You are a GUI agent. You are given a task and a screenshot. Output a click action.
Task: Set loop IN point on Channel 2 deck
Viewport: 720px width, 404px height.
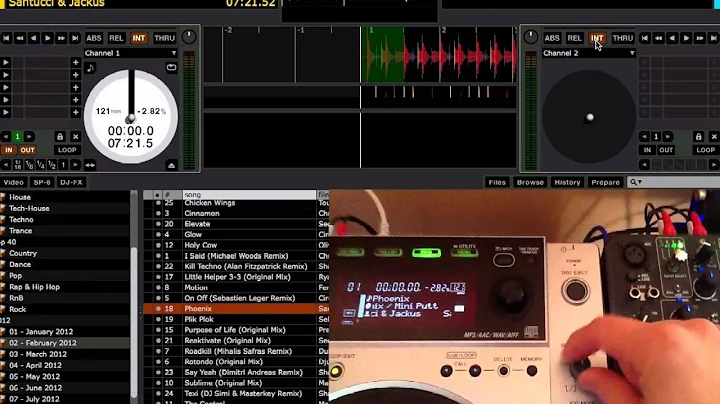(x=647, y=150)
